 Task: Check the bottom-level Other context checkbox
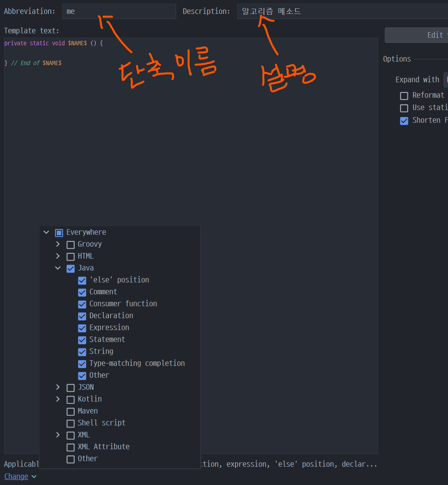click(x=70, y=459)
